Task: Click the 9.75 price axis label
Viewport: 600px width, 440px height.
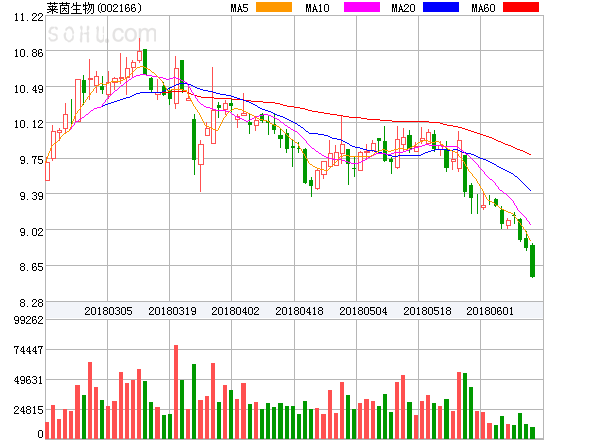Action: [31, 160]
